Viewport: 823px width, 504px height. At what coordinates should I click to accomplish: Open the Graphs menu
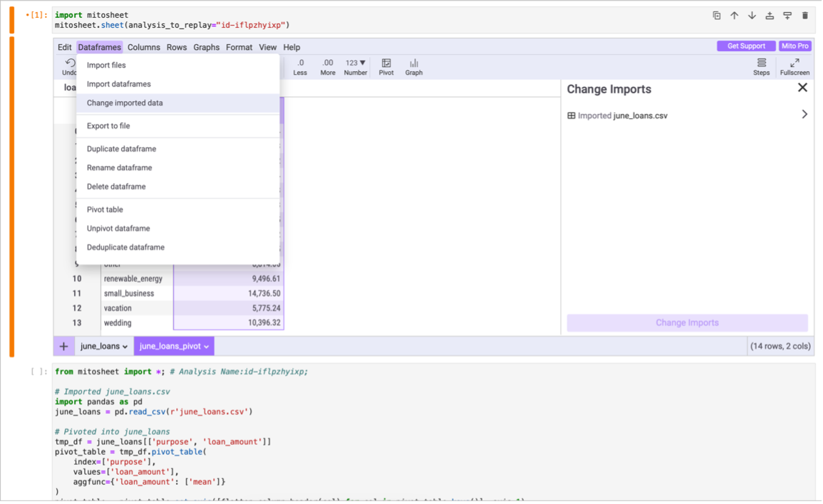coord(206,48)
